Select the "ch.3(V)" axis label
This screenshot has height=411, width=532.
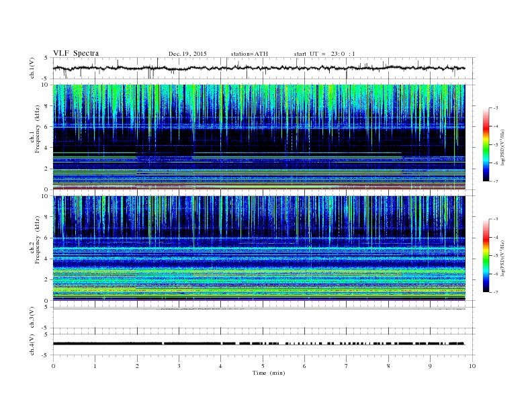click(x=32, y=317)
